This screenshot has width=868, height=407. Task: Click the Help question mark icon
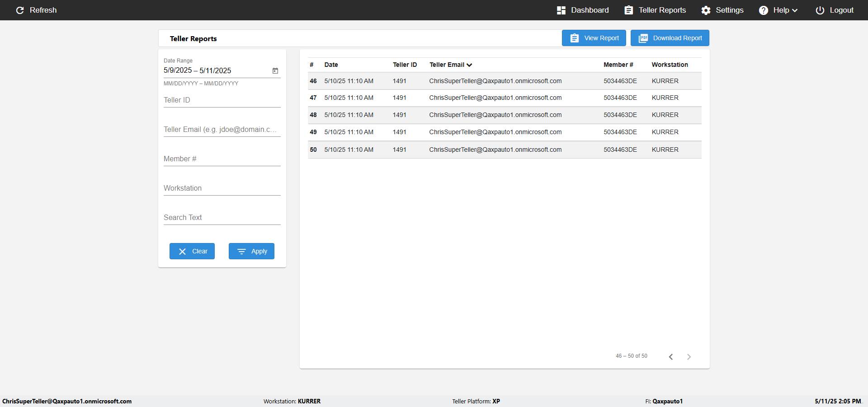[763, 10]
